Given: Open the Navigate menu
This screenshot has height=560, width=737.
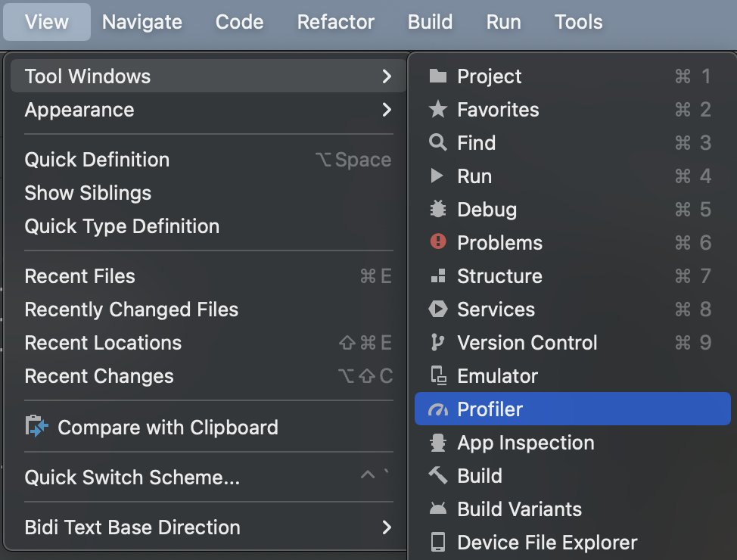Looking at the screenshot, I should [x=142, y=22].
